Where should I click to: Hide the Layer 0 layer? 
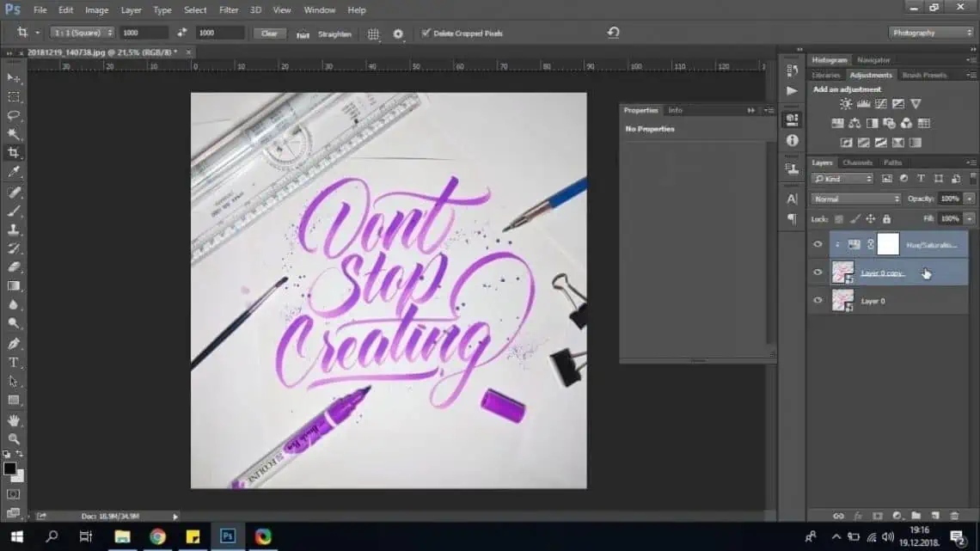pyautogui.click(x=818, y=301)
